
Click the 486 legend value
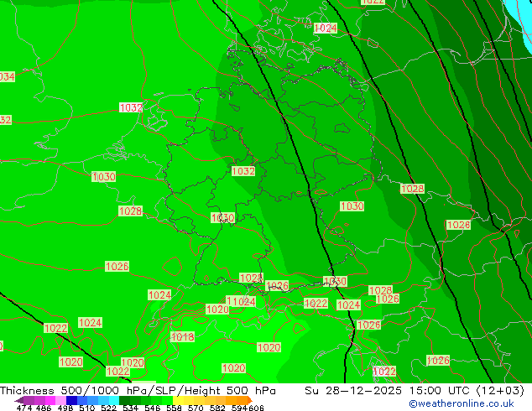pyautogui.click(x=44, y=408)
